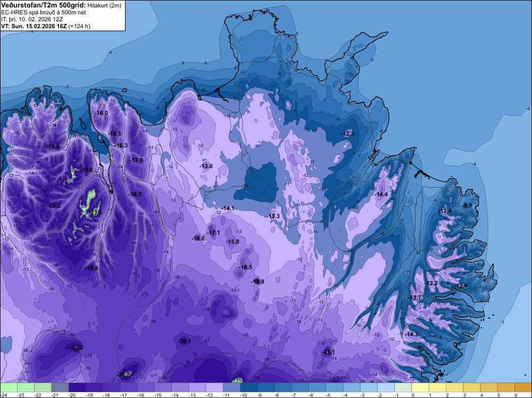Select the -21.1 temperature value
The image size is (532, 398).
click(328, 352)
